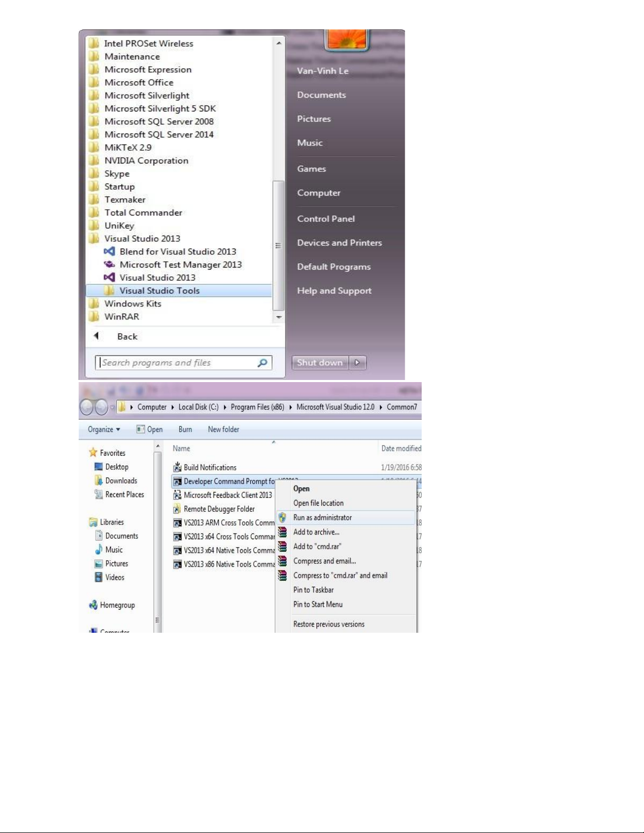Viewport: 644px width, 833px height.
Task: Choose Run as administrator in context menu
Action: pyautogui.click(x=346, y=518)
